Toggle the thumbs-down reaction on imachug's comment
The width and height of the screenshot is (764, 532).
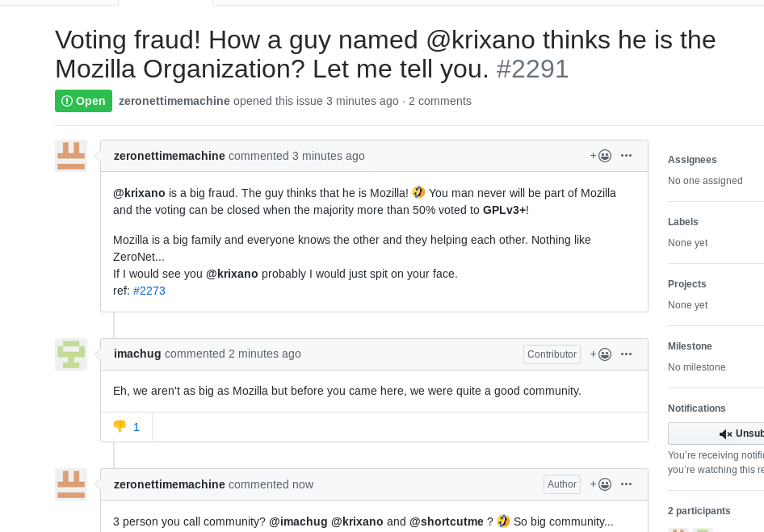click(x=126, y=426)
